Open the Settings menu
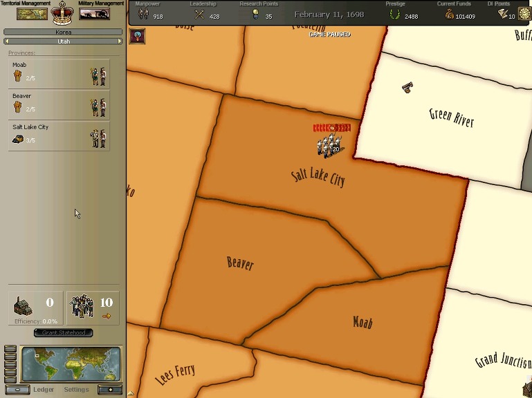 pyautogui.click(x=76, y=390)
